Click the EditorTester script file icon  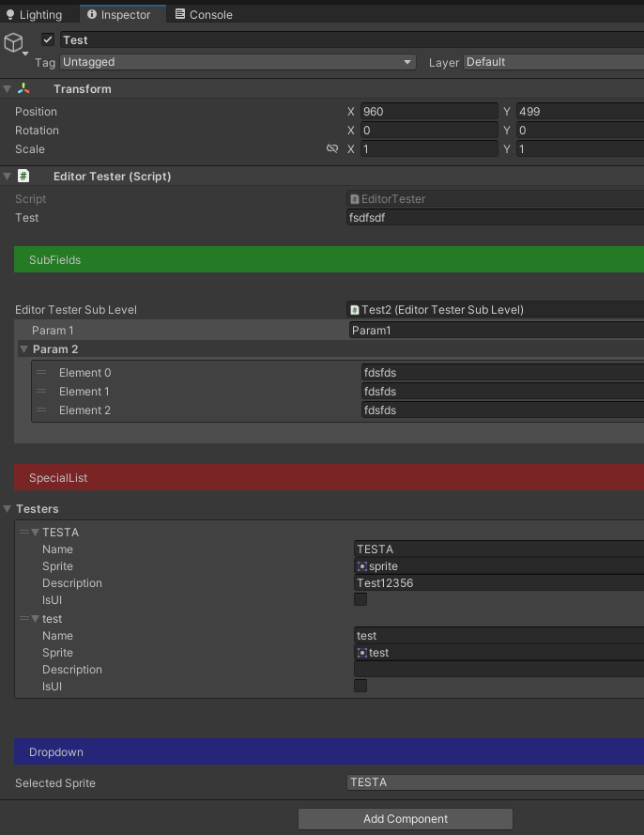tap(355, 198)
